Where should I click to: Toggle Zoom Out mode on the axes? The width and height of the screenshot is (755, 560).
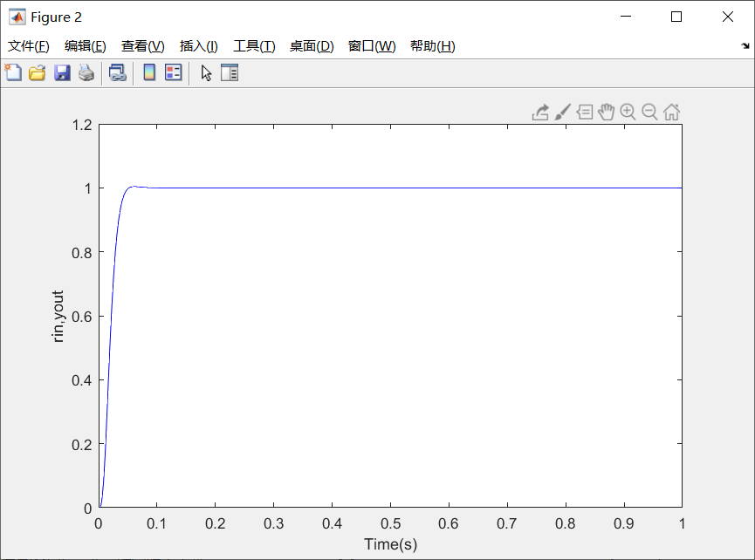(649, 112)
